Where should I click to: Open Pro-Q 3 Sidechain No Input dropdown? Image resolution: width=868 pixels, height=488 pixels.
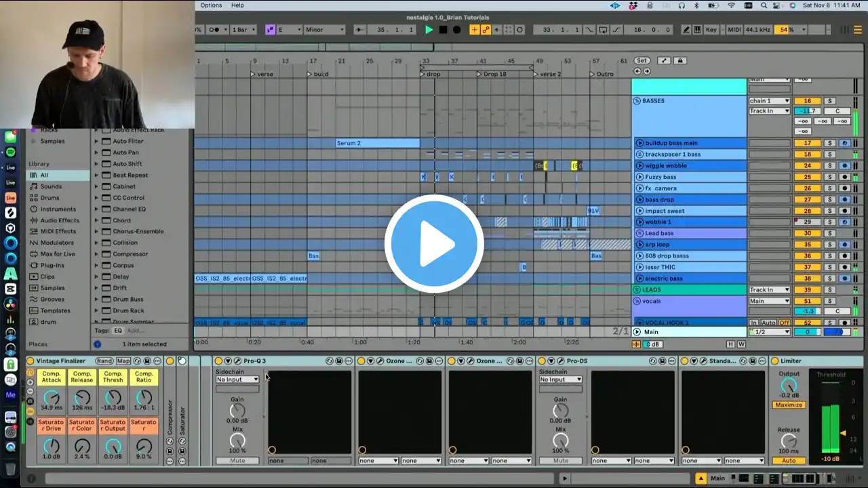(237, 380)
